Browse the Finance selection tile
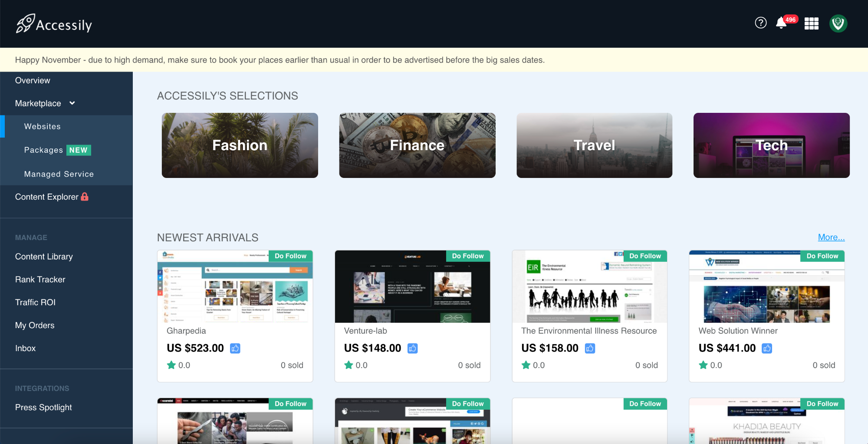Screen dimensions: 868x444 (x=417, y=145)
